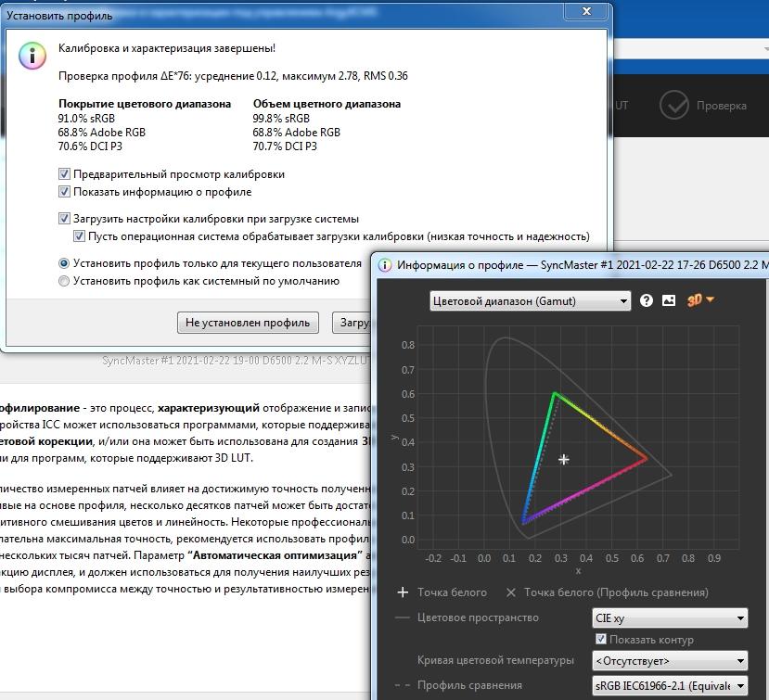This screenshot has height=700, width=769.
Task: Click the 70.7% DCI P3 volume value
Action: point(285,146)
